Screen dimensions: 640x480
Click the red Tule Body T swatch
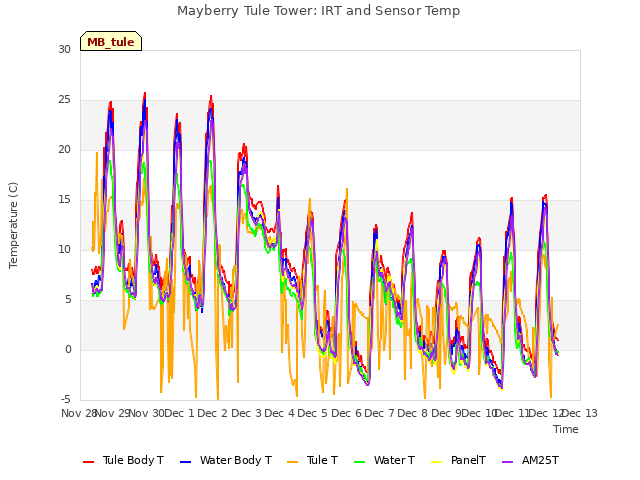pos(89,462)
